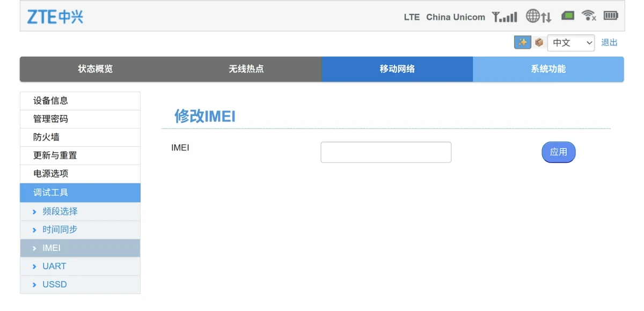
Task: Click the sparkles theme button
Action: point(523,42)
